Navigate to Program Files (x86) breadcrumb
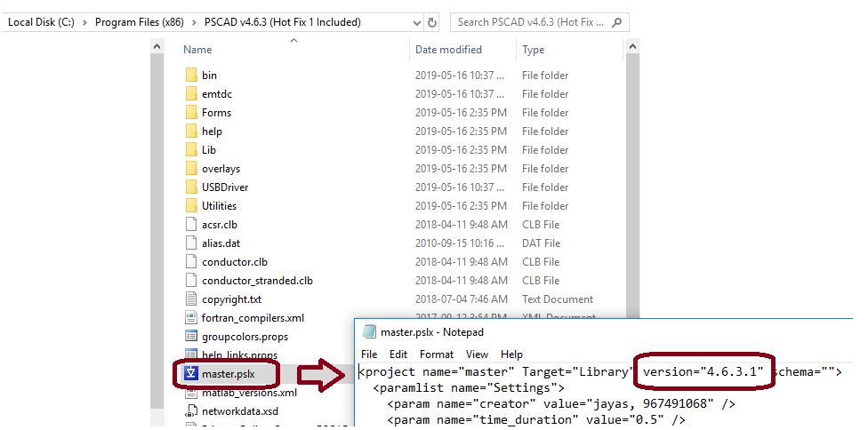This screenshot has height=430, width=868. point(140,23)
